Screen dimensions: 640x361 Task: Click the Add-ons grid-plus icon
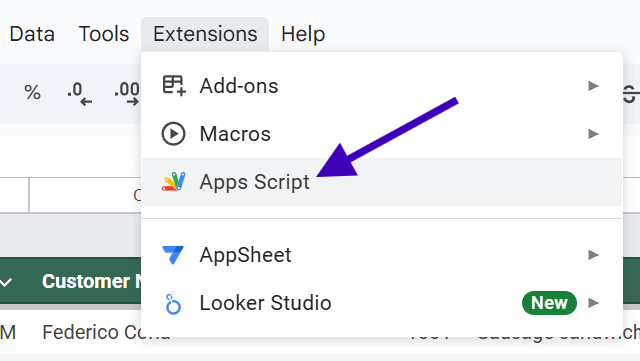pyautogui.click(x=174, y=86)
